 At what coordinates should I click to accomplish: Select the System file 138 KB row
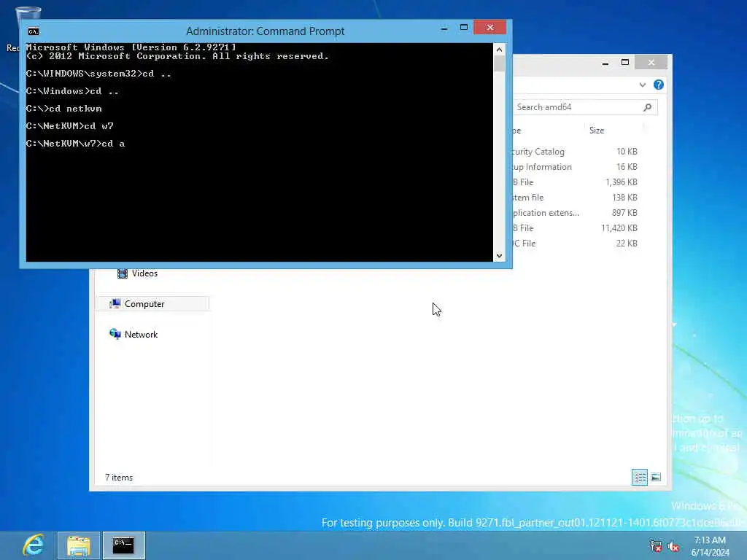click(x=576, y=197)
